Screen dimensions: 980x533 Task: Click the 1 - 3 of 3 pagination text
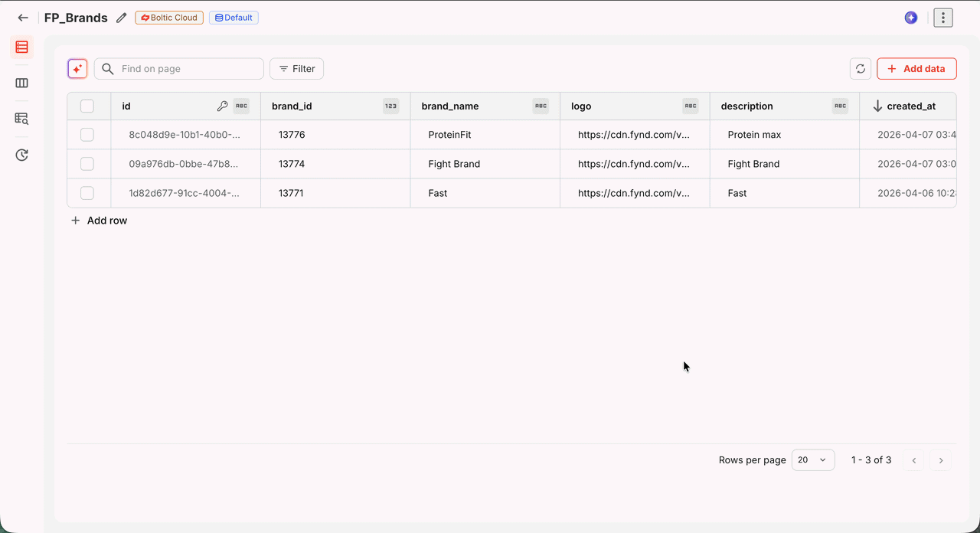click(871, 460)
